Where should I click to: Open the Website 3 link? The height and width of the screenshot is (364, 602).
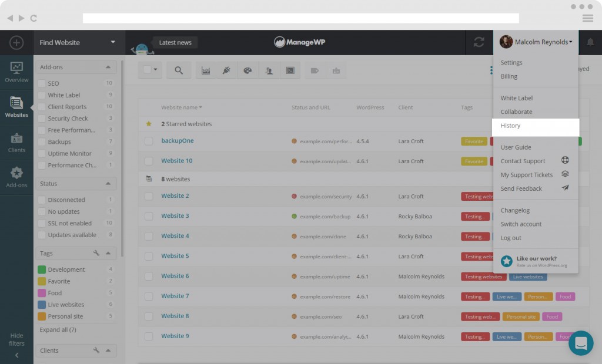175,217
